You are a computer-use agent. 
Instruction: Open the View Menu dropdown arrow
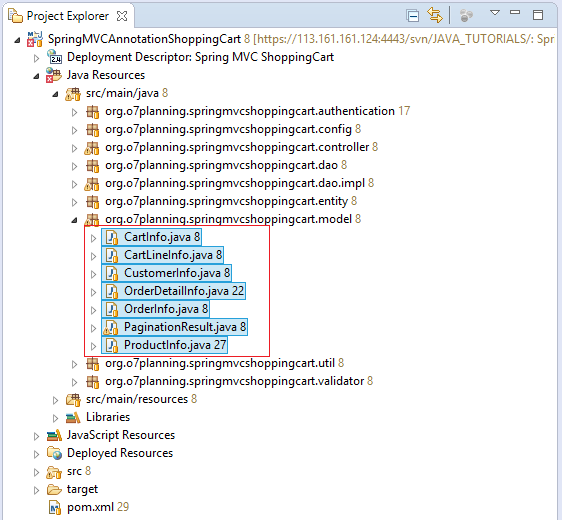coord(495,13)
